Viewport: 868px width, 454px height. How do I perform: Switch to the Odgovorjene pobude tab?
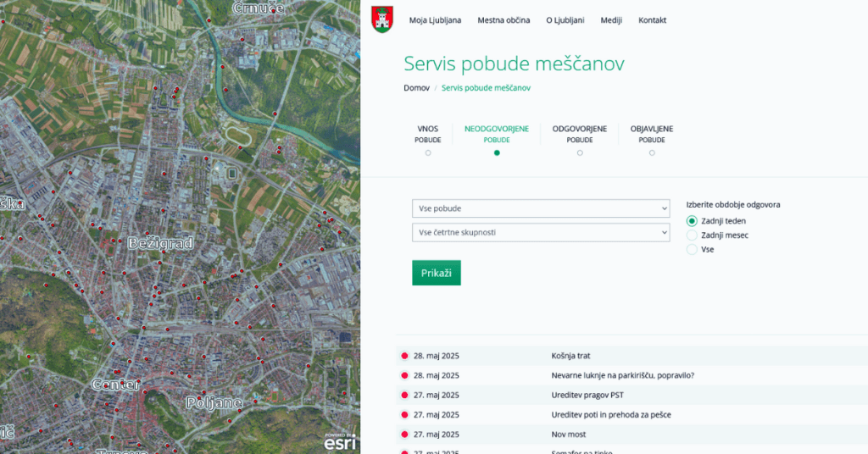(x=580, y=135)
